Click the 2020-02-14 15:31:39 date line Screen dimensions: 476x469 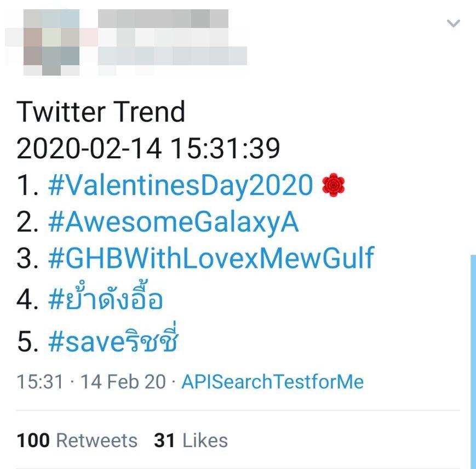[x=148, y=148]
